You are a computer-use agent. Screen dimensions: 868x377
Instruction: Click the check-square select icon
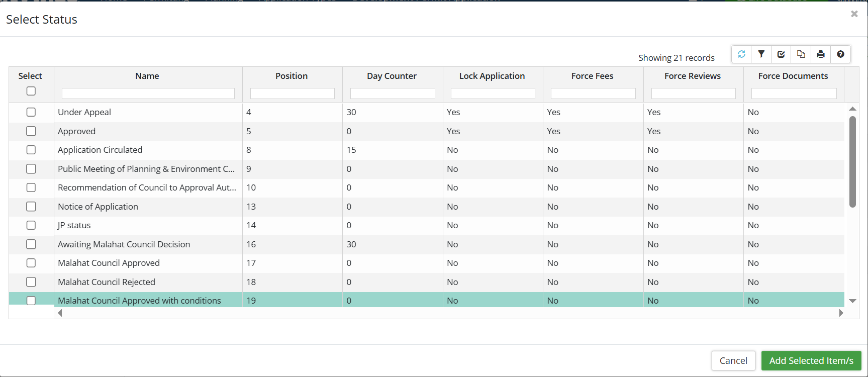point(781,54)
